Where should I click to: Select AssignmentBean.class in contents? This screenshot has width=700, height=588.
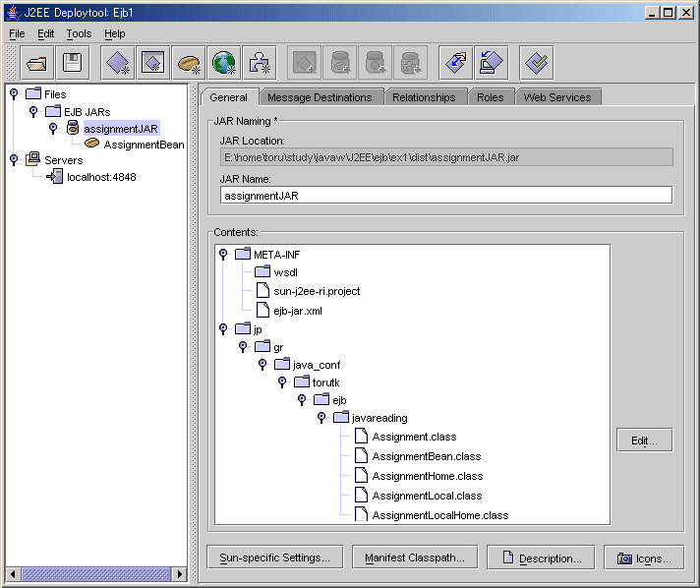[427, 456]
